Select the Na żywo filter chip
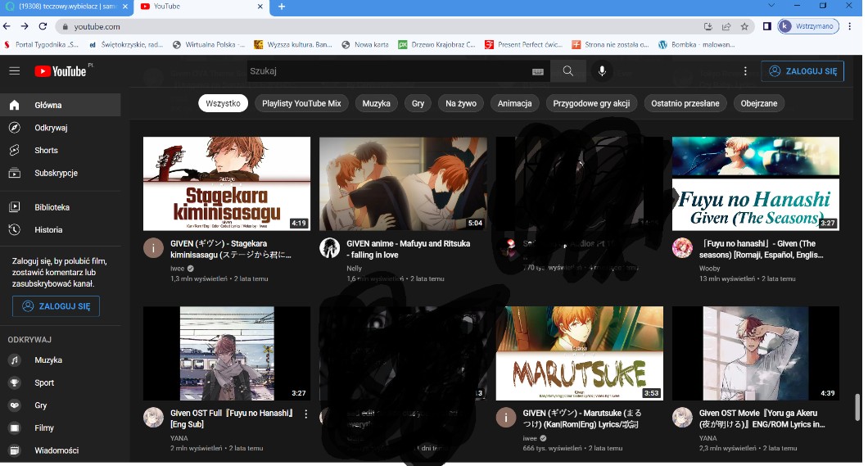868x466 pixels. (461, 103)
